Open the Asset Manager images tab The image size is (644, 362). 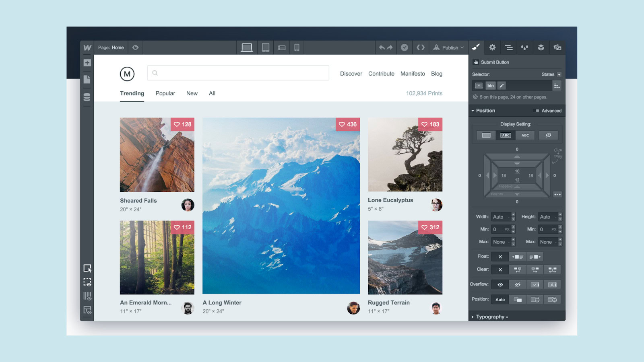(557, 47)
